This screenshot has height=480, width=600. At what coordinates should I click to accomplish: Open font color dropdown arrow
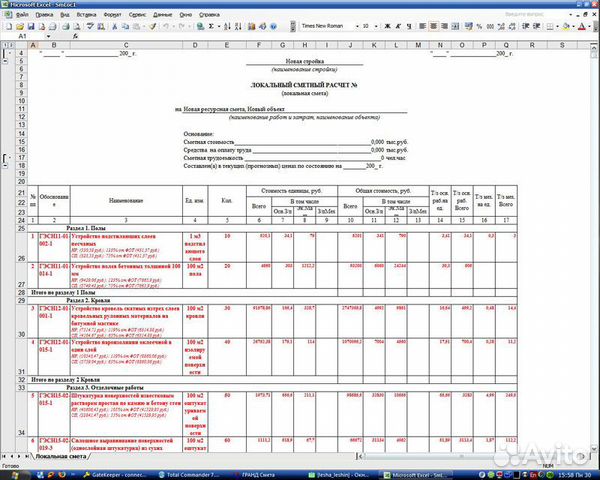point(590,26)
